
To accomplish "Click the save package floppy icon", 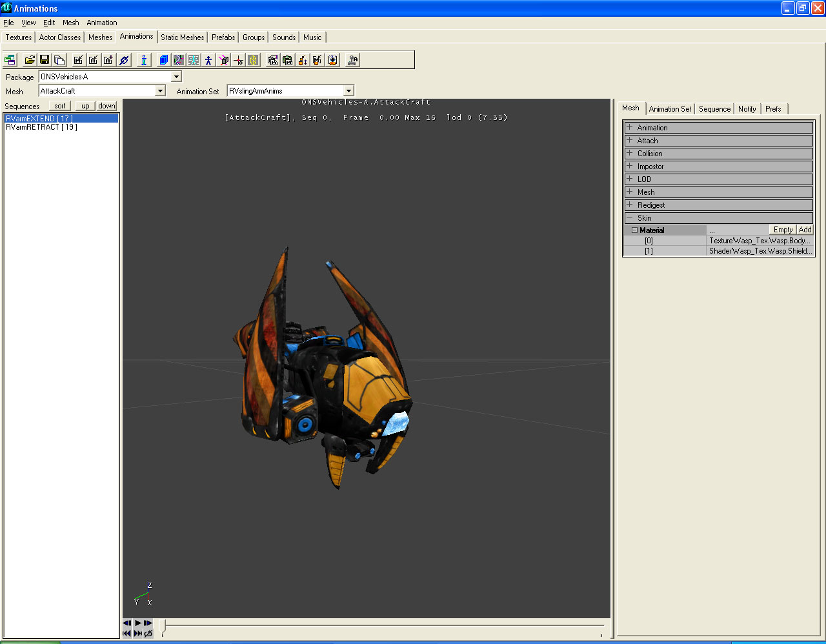I will pyautogui.click(x=45, y=60).
